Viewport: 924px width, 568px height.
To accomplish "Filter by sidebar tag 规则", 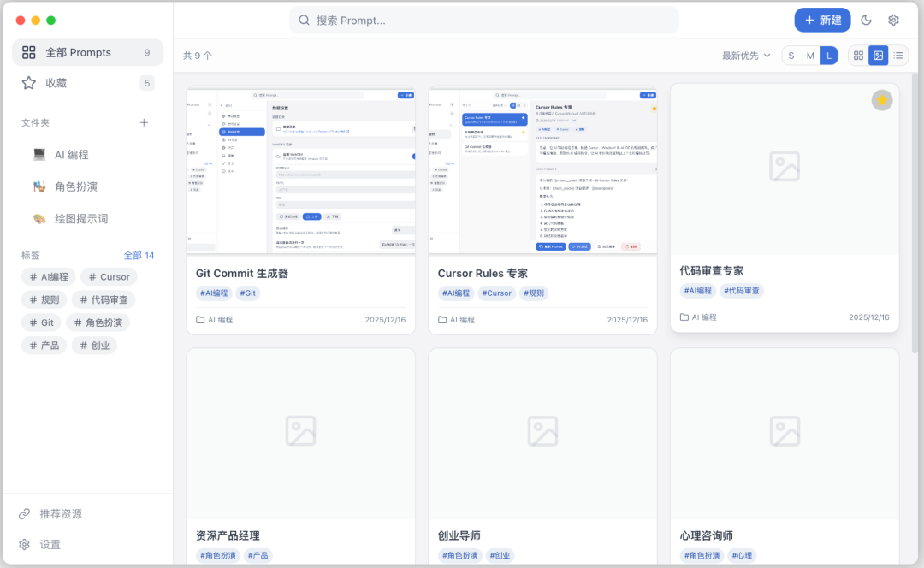I will [x=44, y=299].
